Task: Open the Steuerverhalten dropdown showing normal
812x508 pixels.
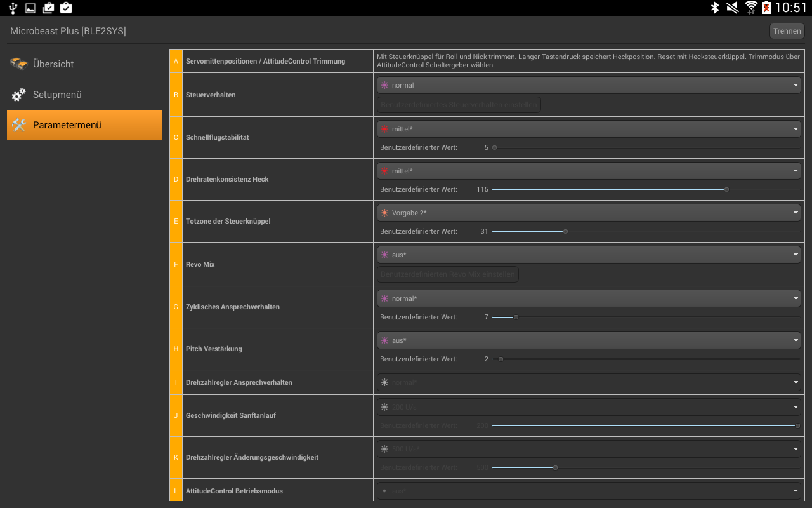Action: click(x=589, y=85)
